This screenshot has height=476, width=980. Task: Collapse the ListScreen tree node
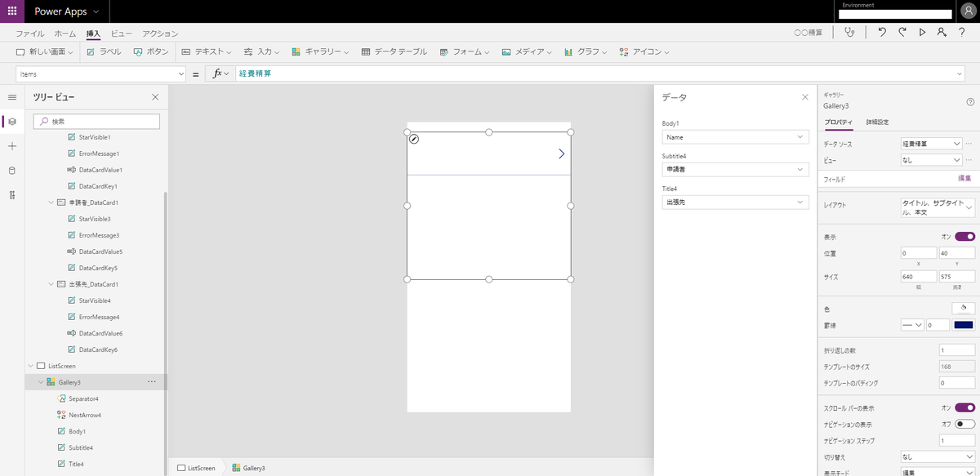point(30,366)
